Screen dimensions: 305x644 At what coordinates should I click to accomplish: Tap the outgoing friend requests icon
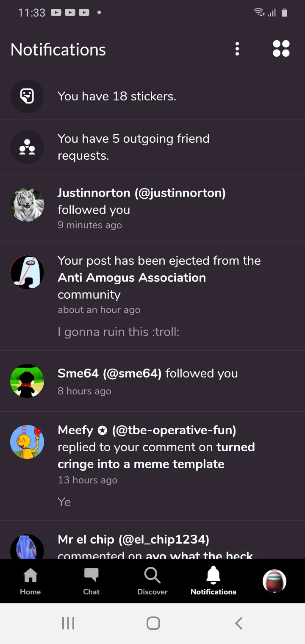(27, 147)
